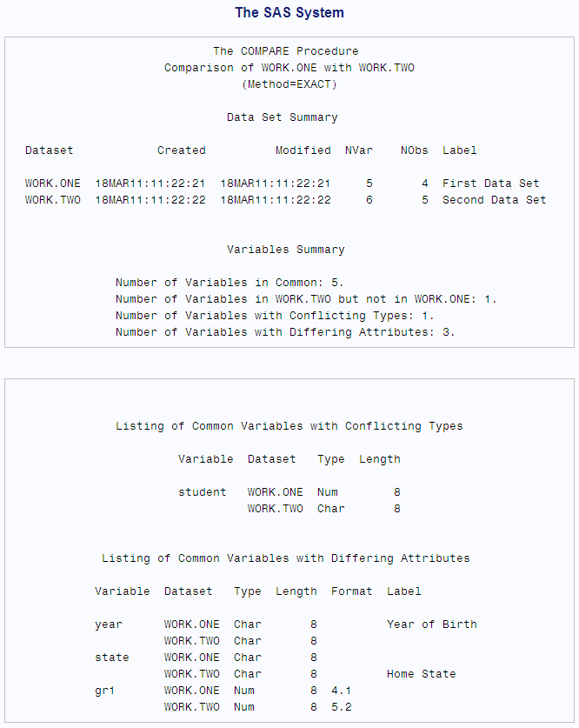The height and width of the screenshot is (728, 579).
Task: Click the "Conflicting Types: 1." summary line
Action: (x=275, y=316)
